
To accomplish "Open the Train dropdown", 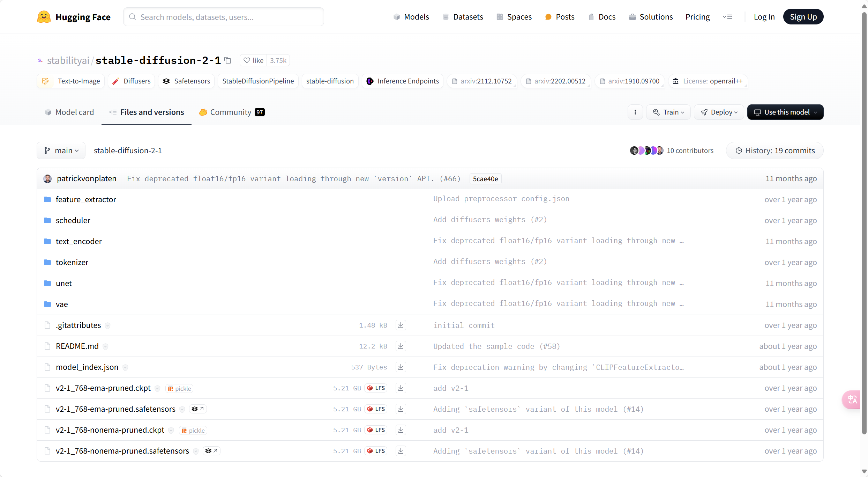I will click(x=668, y=112).
